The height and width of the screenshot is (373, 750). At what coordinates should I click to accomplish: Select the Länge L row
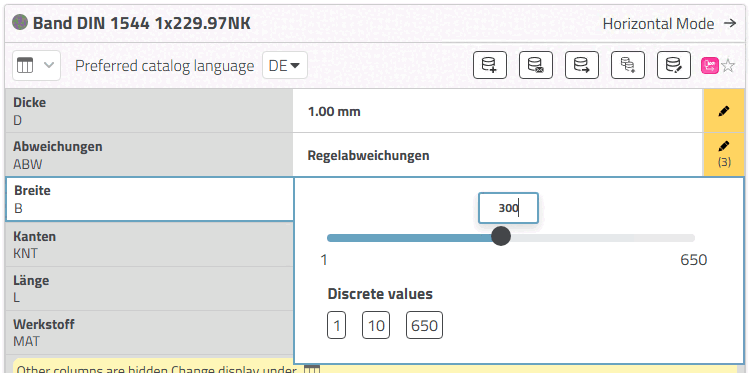(149, 289)
